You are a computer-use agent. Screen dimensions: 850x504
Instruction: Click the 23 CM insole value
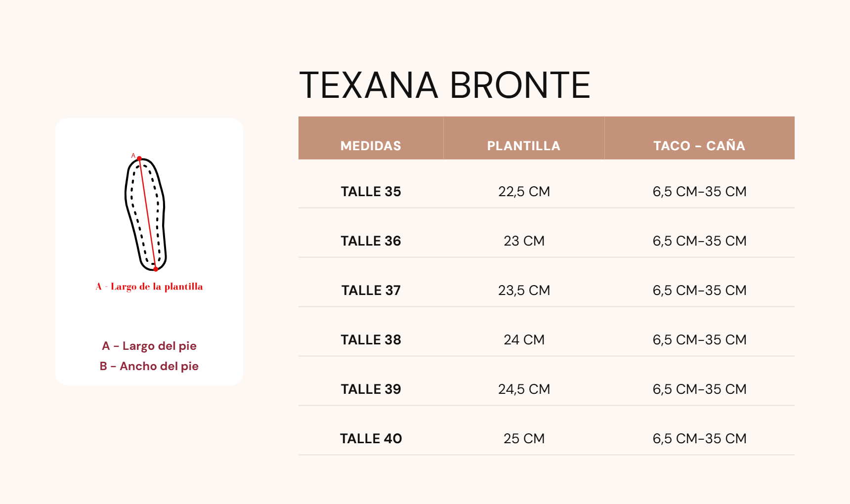click(x=524, y=241)
